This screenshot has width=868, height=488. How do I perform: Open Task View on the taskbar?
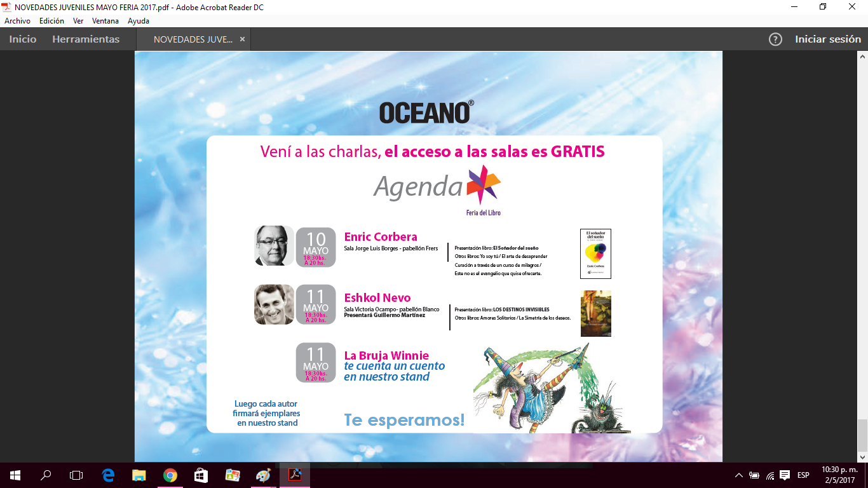pos(76,475)
